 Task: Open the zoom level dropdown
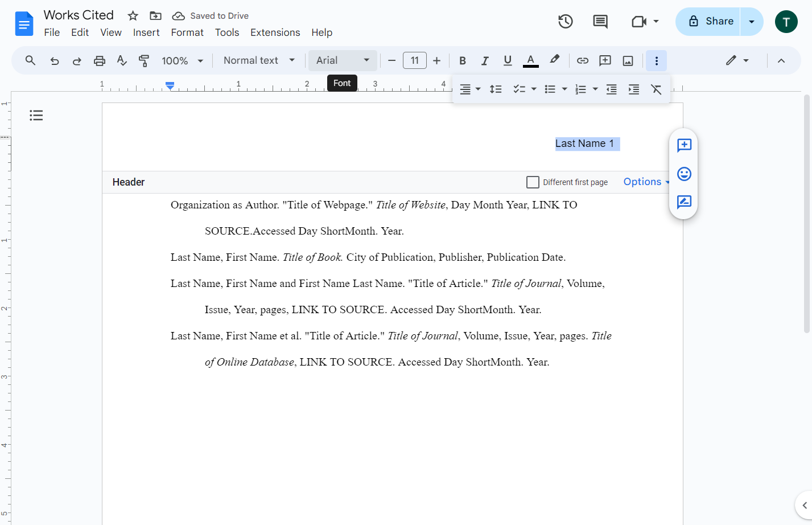pos(182,60)
